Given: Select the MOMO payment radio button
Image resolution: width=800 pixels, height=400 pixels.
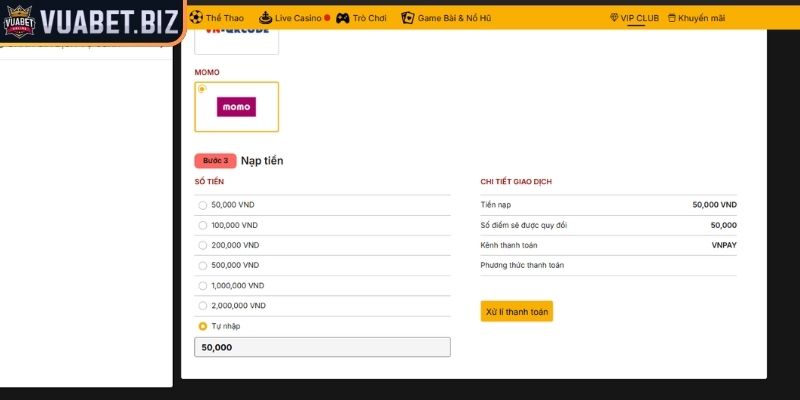Looking at the screenshot, I should (202, 89).
